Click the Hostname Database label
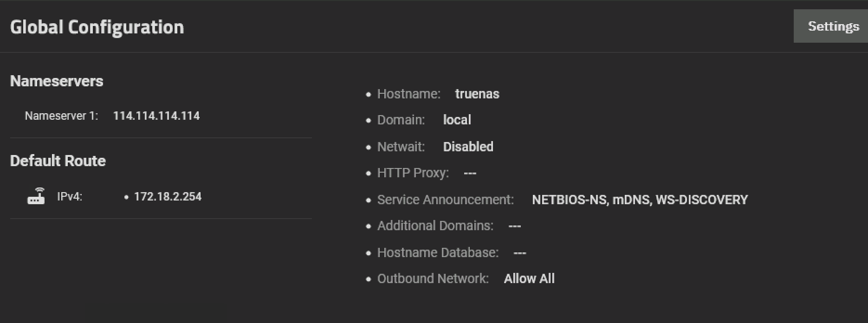Screen dimensions: 868x323 pyautogui.click(x=438, y=252)
